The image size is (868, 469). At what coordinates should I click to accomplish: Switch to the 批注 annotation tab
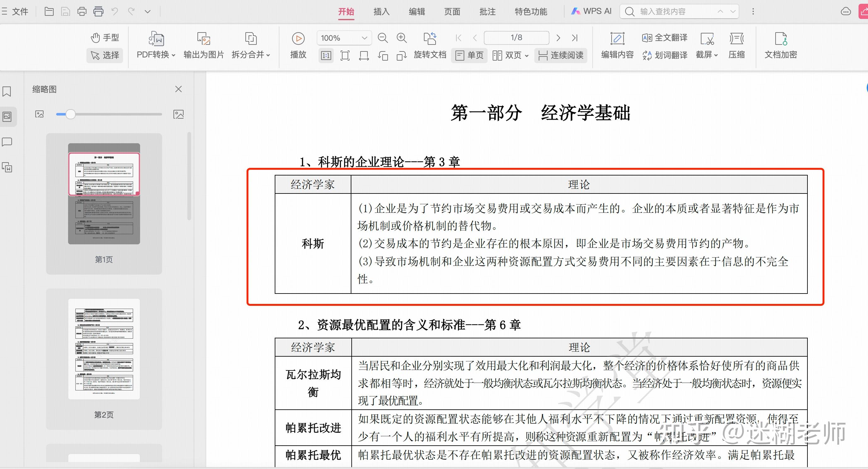pyautogui.click(x=487, y=11)
